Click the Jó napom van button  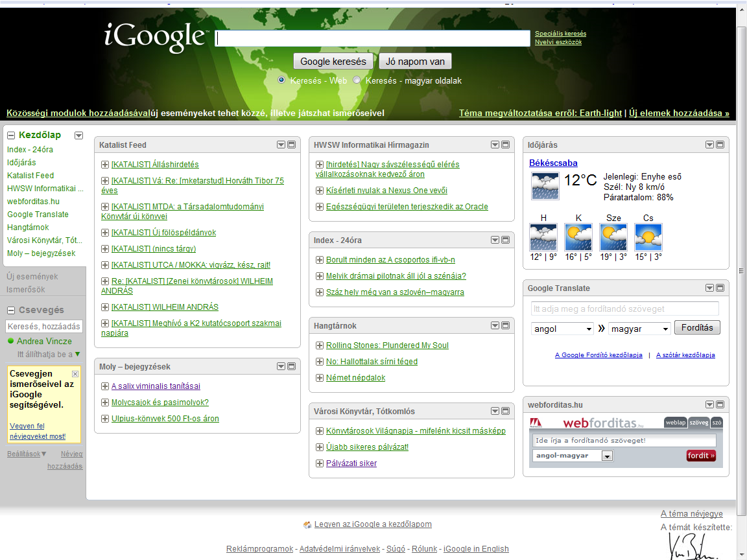415,62
